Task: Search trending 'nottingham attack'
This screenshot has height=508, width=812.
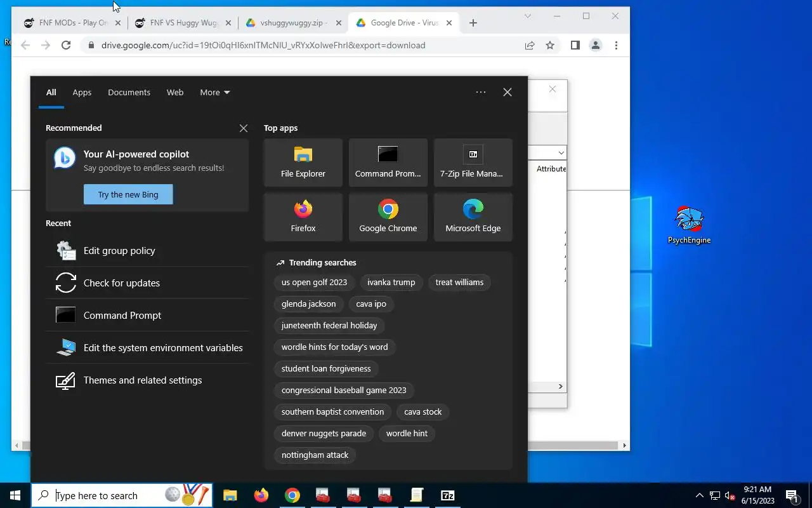Action: pos(315,455)
